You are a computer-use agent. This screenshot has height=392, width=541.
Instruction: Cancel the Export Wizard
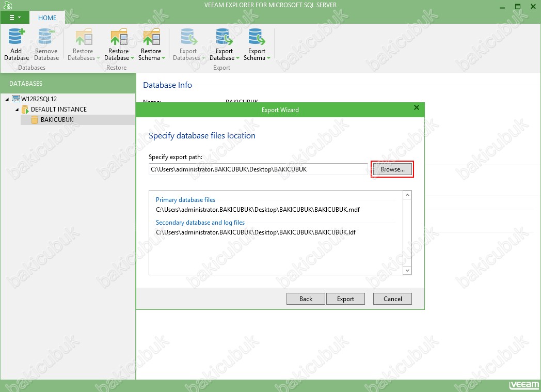click(393, 299)
